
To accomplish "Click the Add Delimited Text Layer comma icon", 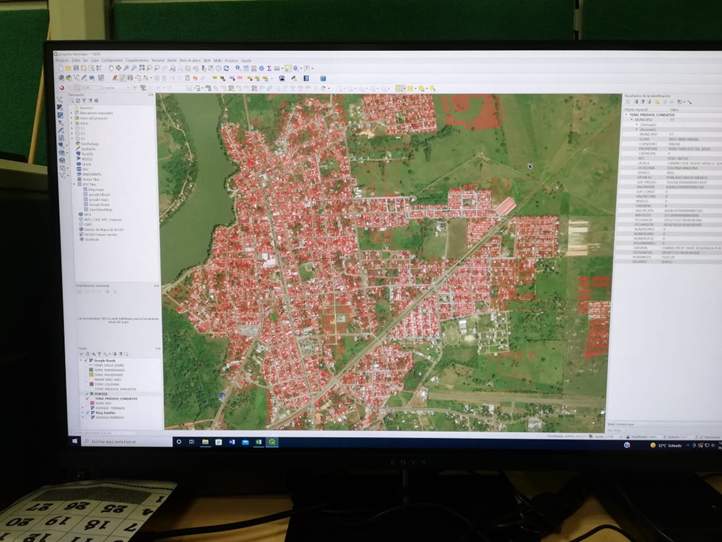I will pyautogui.click(x=60, y=122).
